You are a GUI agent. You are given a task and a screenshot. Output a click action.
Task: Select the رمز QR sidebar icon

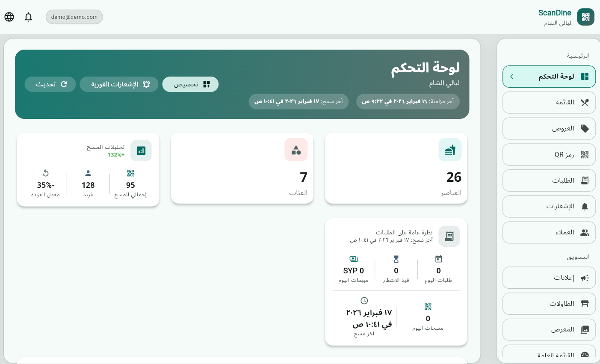pos(585,154)
